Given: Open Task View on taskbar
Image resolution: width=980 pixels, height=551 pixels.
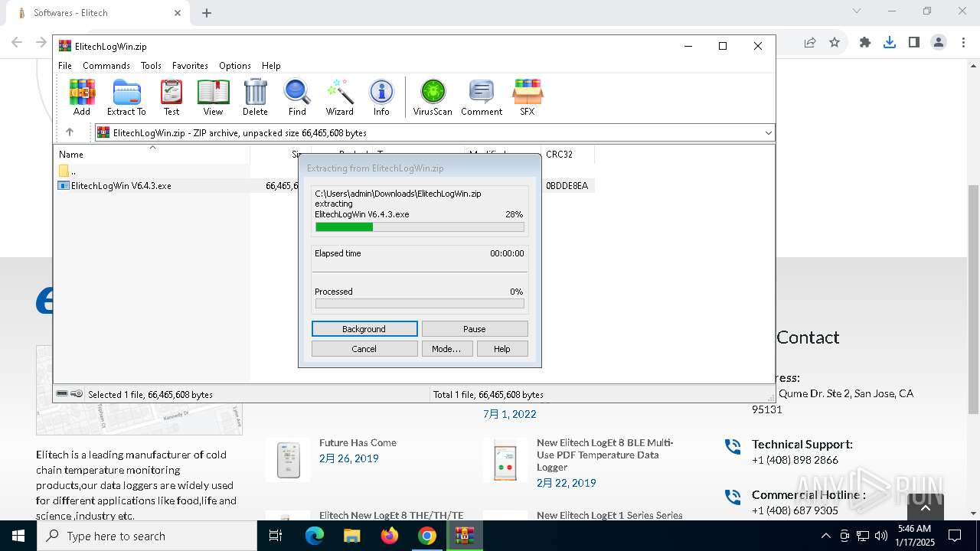Looking at the screenshot, I should pos(276,536).
